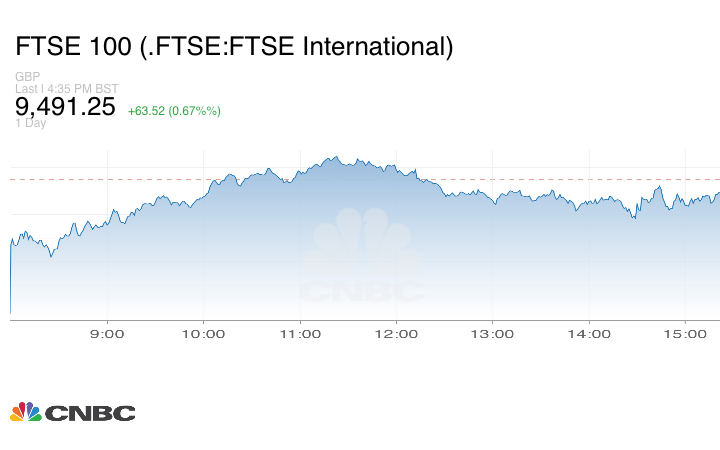Screen dimensions: 720x450
Task: Click the vertical opening spike at chart's left edge
Action: [x=10, y=280]
